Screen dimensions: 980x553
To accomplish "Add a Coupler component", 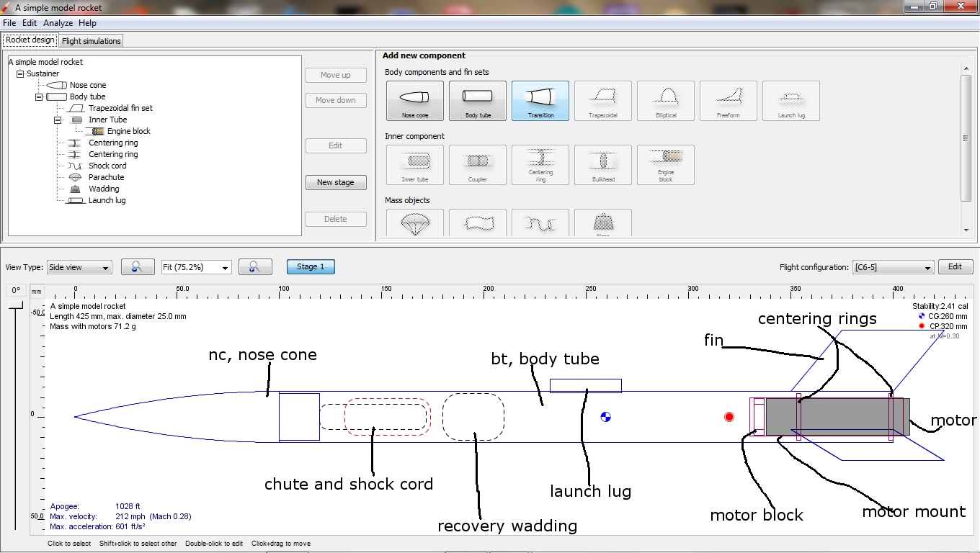I will click(x=478, y=165).
